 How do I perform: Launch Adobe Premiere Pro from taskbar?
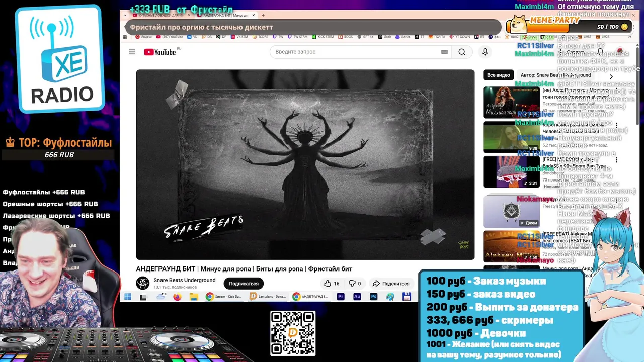(x=341, y=297)
